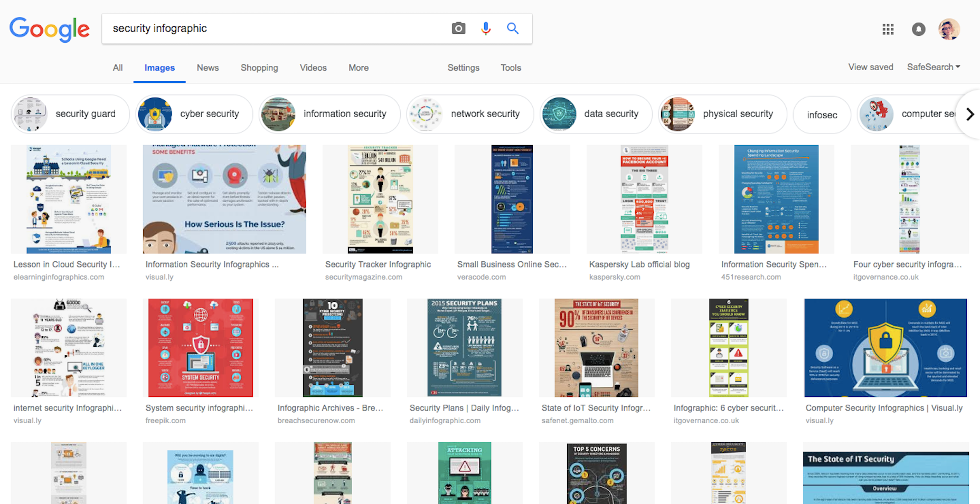The height and width of the screenshot is (504, 980).
Task: Click 'Kaspersky Lab official blog' title
Action: pyautogui.click(x=639, y=264)
